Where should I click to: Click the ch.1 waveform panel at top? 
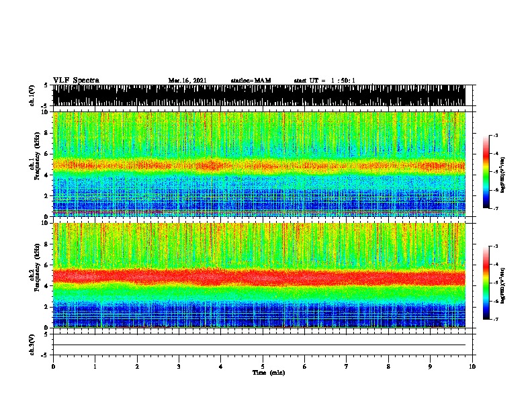(259, 95)
